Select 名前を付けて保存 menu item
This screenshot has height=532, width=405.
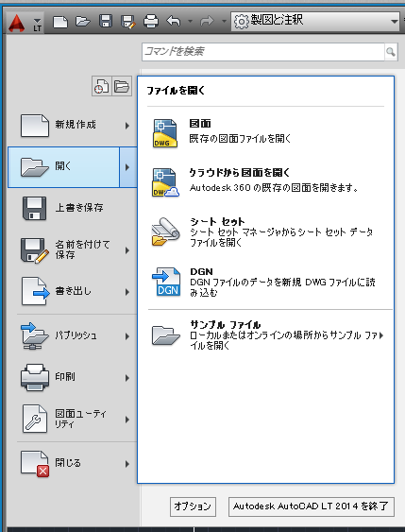(x=72, y=249)
